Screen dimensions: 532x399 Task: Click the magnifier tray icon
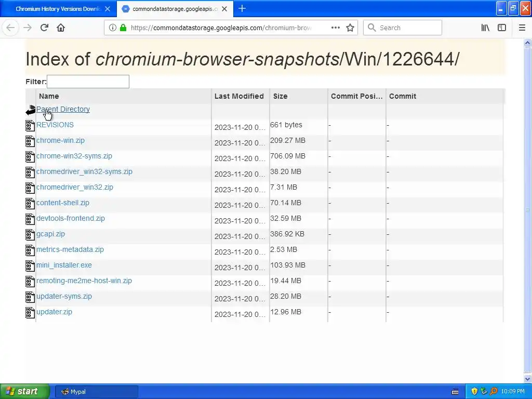(494, 391)
